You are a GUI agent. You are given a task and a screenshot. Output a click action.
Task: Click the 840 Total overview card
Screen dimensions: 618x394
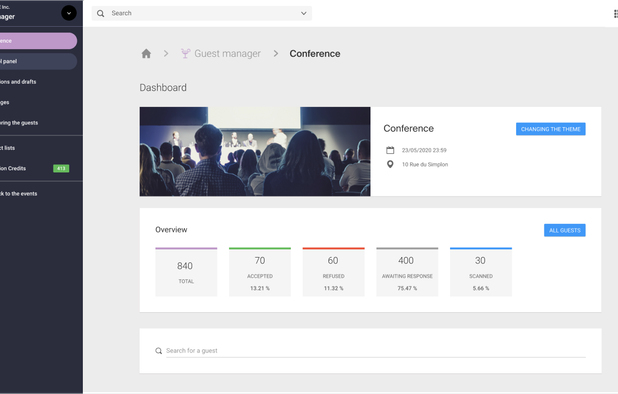(x=186, y=272)
